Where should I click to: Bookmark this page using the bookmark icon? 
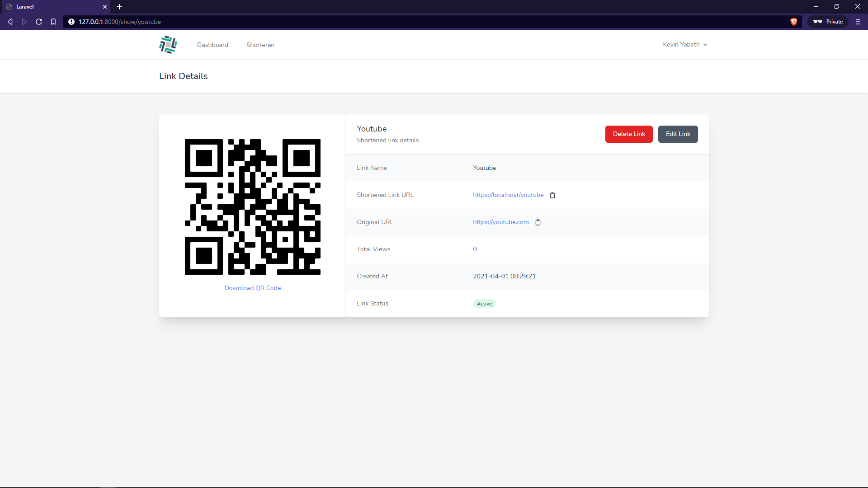53,22
